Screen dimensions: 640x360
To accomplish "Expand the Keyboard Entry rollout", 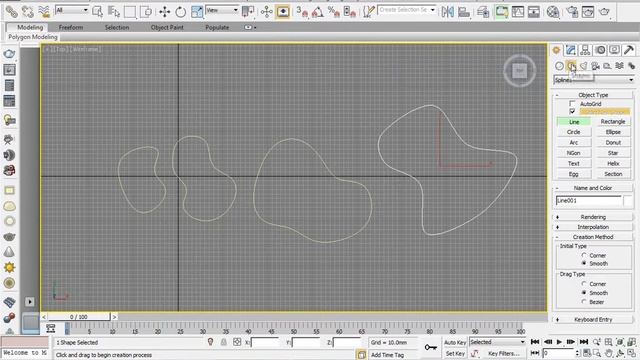I will tap(593, 320).
